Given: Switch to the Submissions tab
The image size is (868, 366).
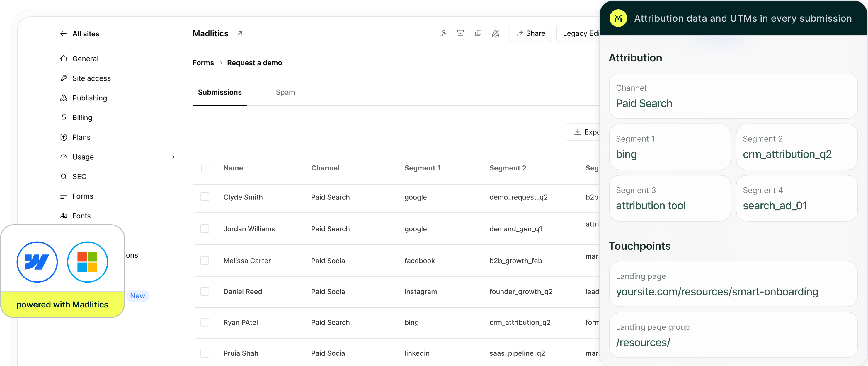Looking at the screenshot, I should 220,92.
